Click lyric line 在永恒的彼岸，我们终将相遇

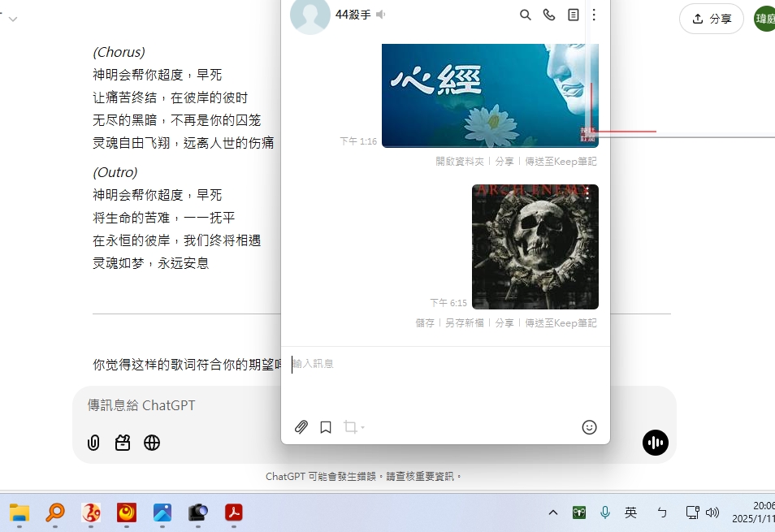coord(177,240)
